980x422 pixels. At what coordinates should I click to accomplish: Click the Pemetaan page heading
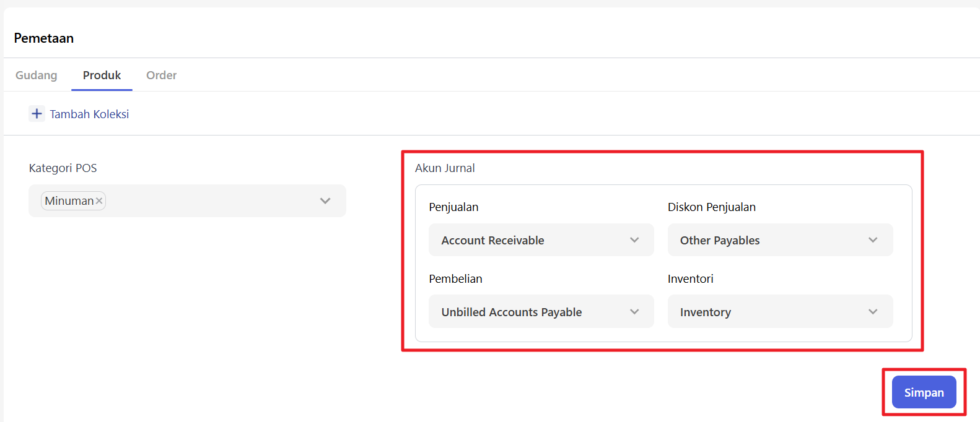[x=44, y=38]
